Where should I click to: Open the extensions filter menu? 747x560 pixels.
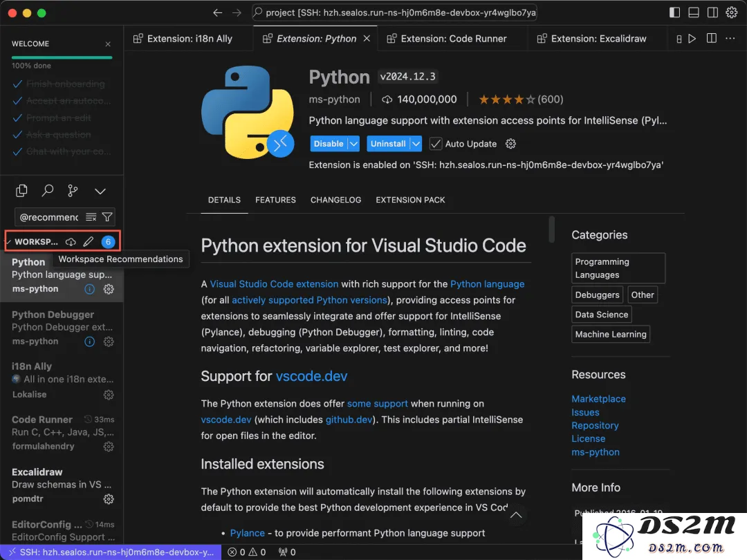coord(107,217)
